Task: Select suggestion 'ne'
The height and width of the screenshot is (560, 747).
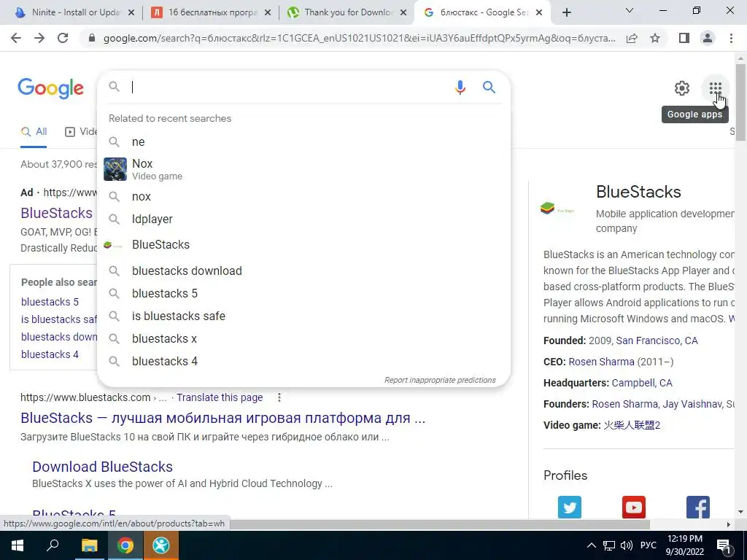Action: (303, 142)
